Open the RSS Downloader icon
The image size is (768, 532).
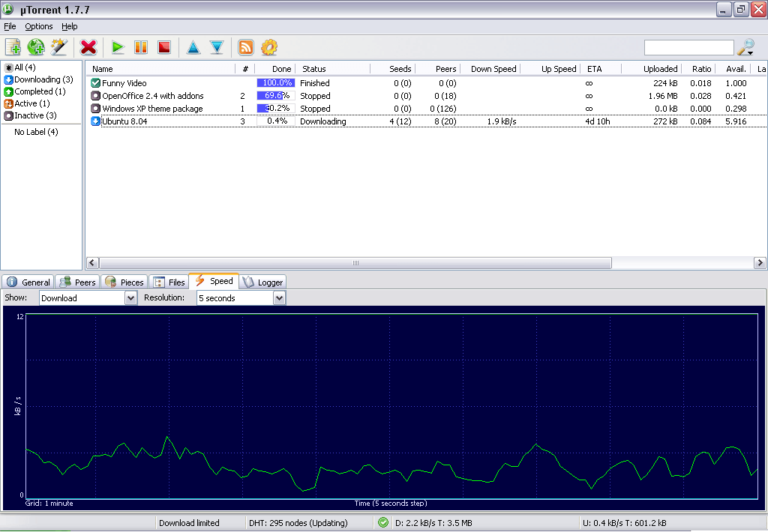(246, 46)
